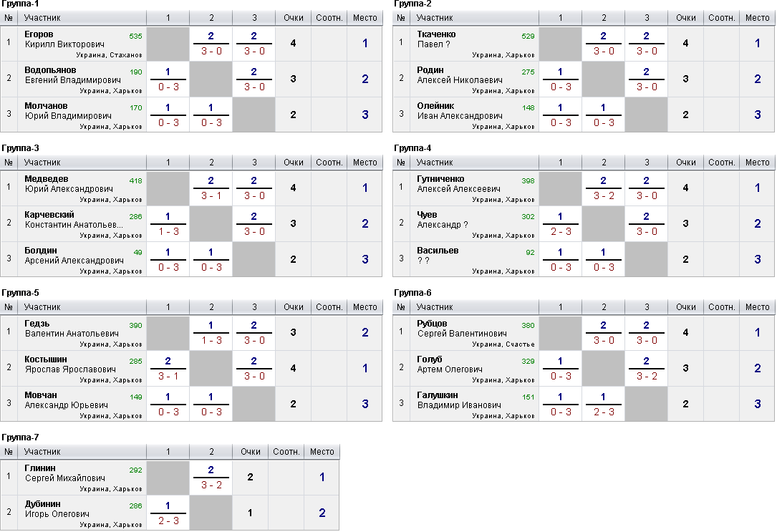Click Дубинин Игорь Олегович name
This screenshot has height=532, width=777.
click(57, 508)
